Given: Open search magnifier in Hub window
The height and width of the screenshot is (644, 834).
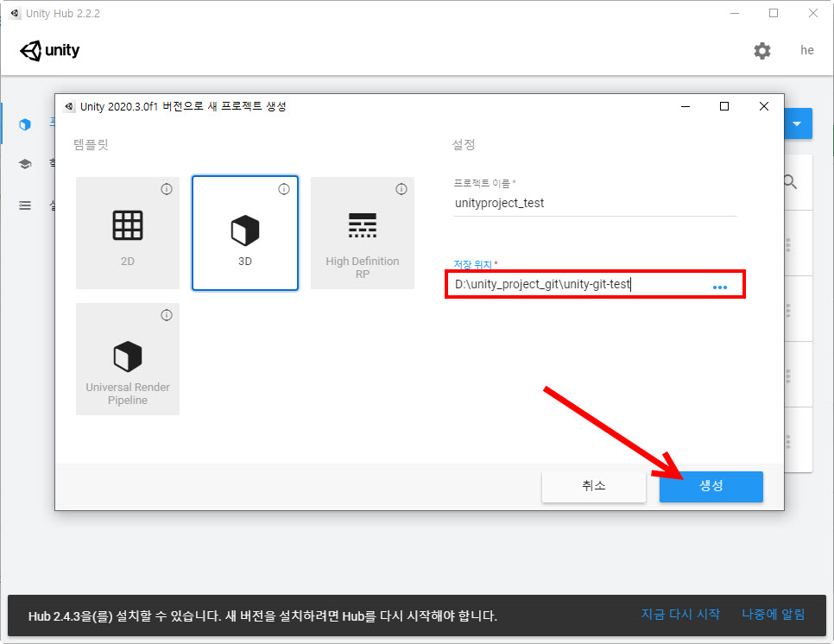Looking at the screenshot, I should click(790, 182).
